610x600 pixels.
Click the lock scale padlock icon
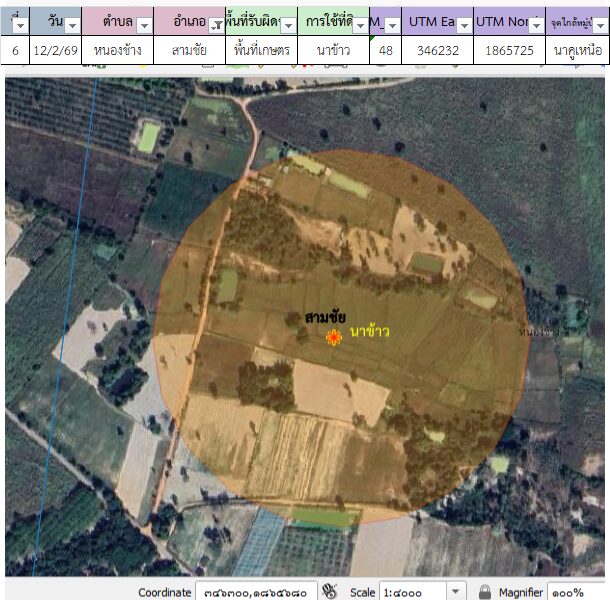pos(485,592)
